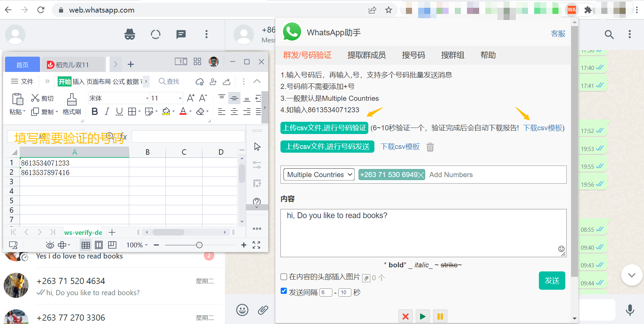This screenshot has height=324, width=644.
Task: Open chat emoji smiley icon
Action: 242,310
